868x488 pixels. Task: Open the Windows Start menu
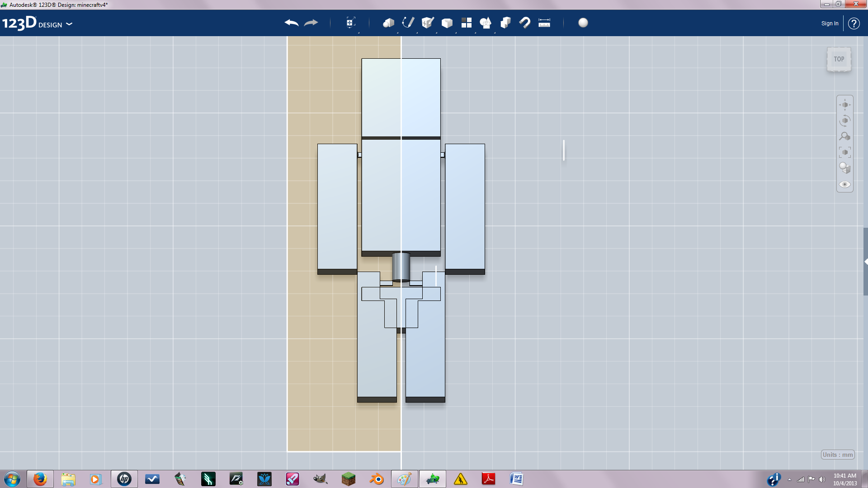(x=12, y=479)
